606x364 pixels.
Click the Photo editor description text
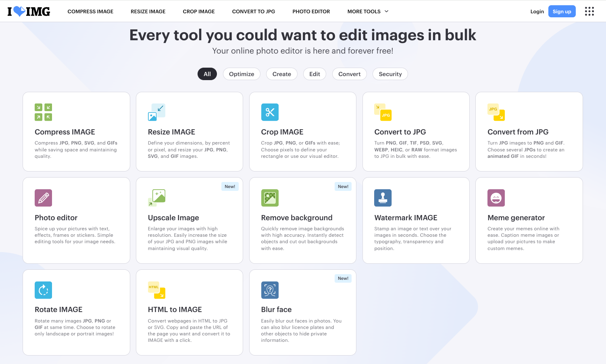pyautogui.click(x=75, y=235)
